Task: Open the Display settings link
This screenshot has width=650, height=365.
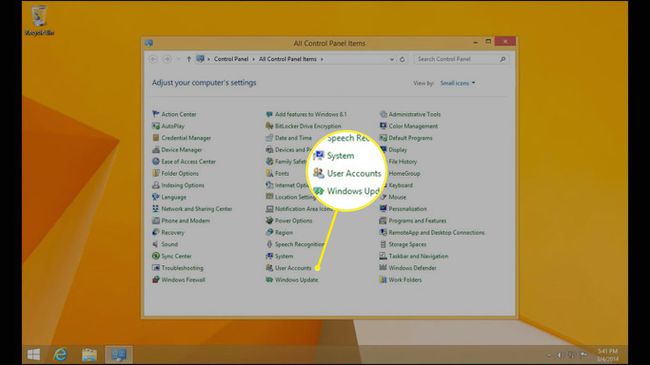Action: tap(398, 150)
